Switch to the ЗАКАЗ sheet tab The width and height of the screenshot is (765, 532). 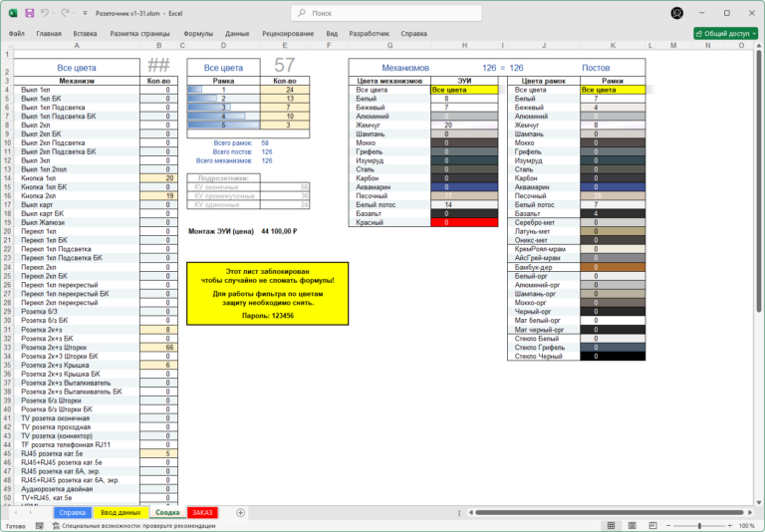pos(202,512)
